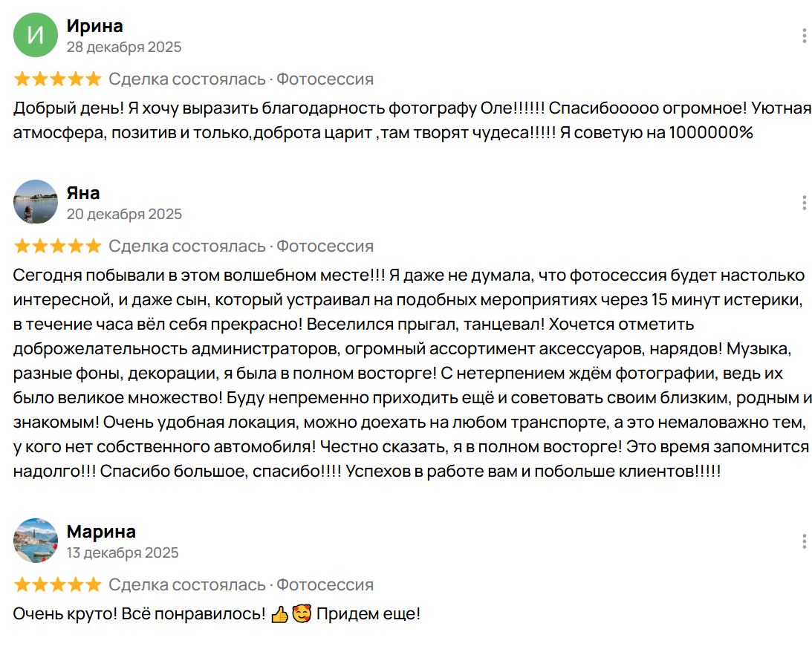812x652 pixels.
Task: Click the date 28 декабря 2025
Action: coord(123,46)
